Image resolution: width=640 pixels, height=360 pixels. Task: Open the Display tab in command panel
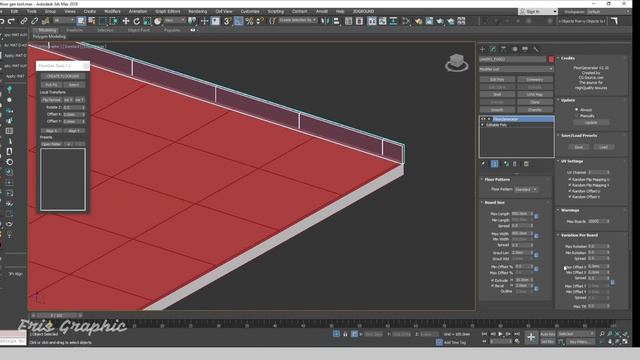coord(525,49)
